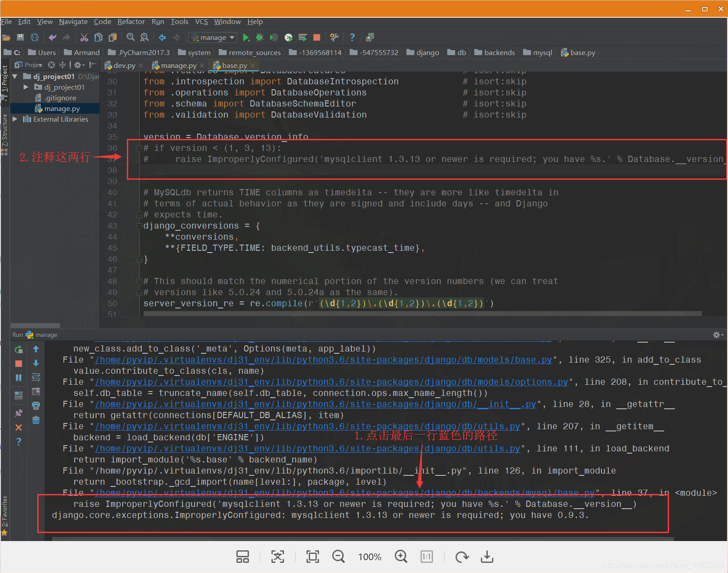
Task: Run the manage configuration with green play
Action: click(246, 38)
